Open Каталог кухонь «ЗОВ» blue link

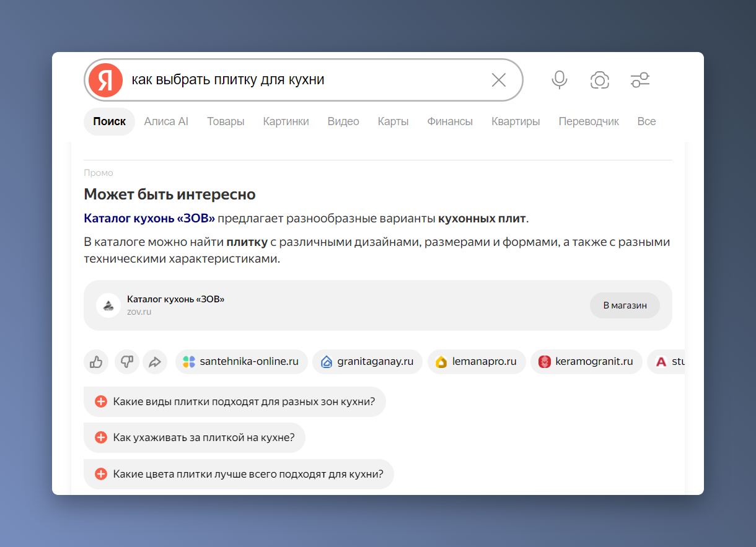click(x=149, y=218)
